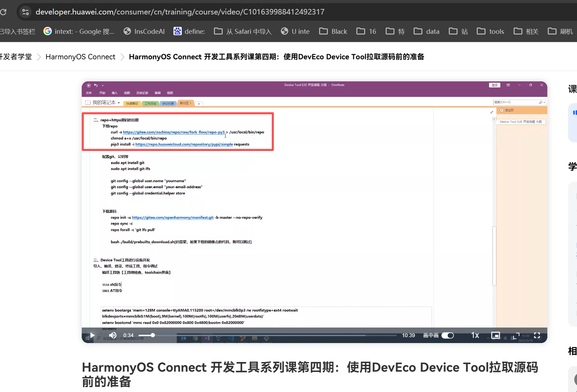Click the expand page arrows icon in OneNote
577x392 pixels.
(x=492, y=112)
